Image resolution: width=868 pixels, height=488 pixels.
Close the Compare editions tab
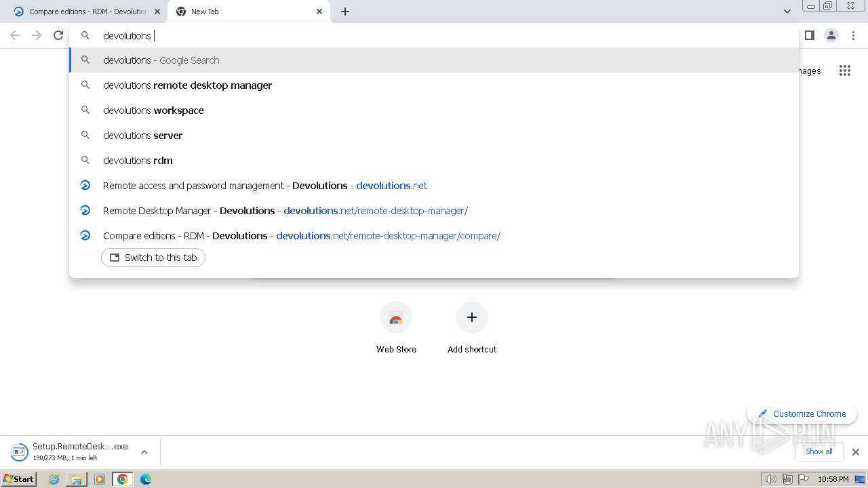tap(157, 12)
